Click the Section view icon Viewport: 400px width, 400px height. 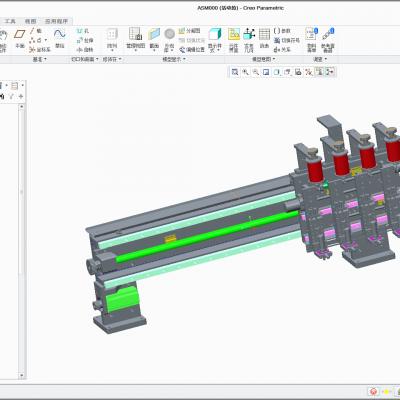point(154,39)
